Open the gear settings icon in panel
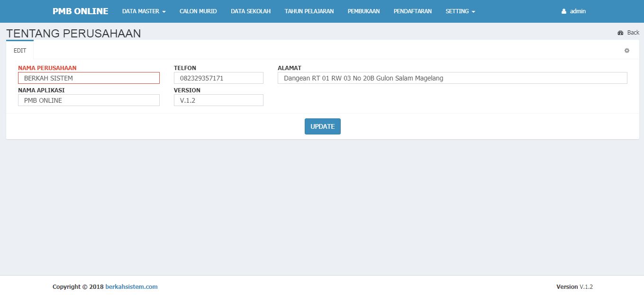This screenshot has height=295, width=644. 627,51
